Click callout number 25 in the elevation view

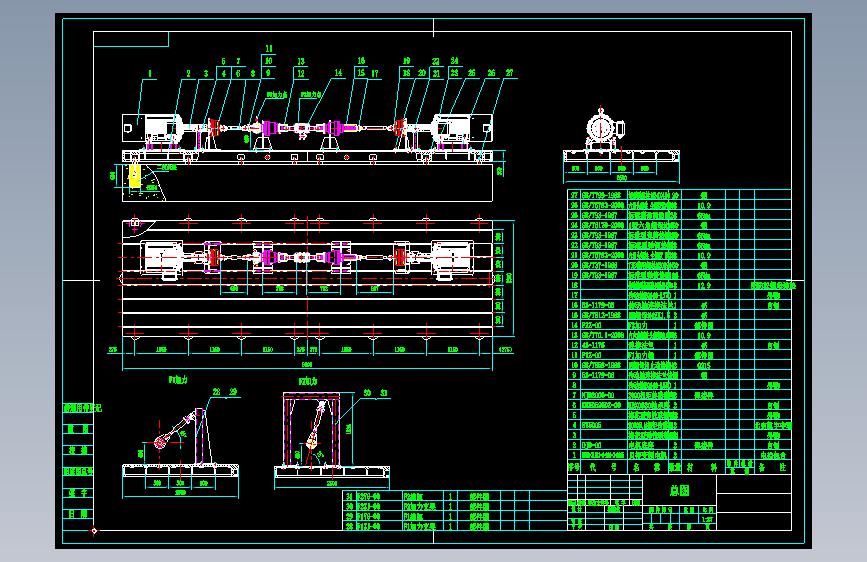click(x=472, y=73)
